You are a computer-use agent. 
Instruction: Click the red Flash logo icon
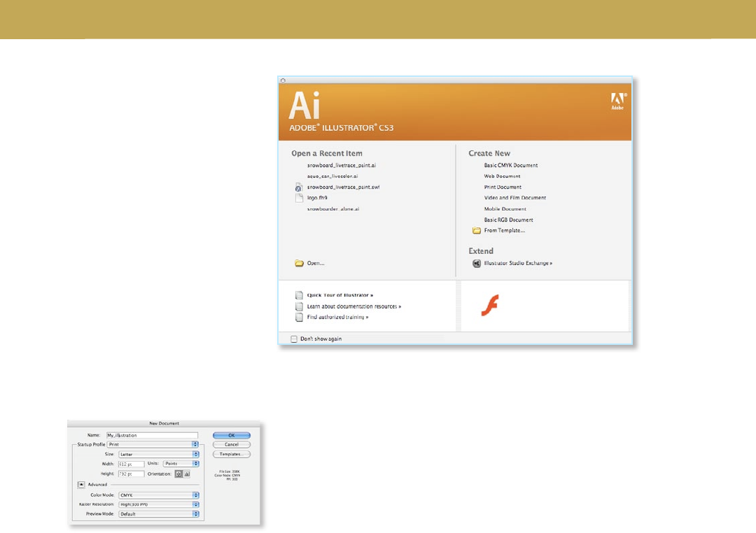490,305
